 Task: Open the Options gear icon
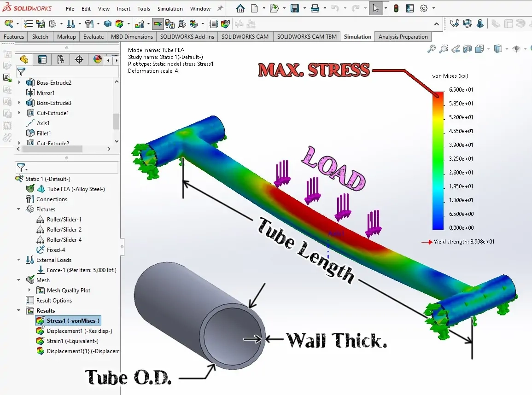[x=424, y=8]
